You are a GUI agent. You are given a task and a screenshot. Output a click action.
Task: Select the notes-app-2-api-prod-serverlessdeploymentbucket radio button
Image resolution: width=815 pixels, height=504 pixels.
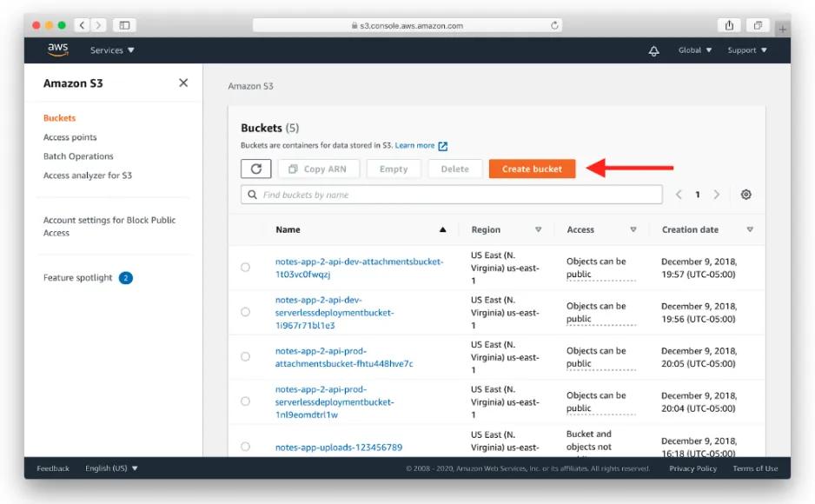(x=245, y=401)
